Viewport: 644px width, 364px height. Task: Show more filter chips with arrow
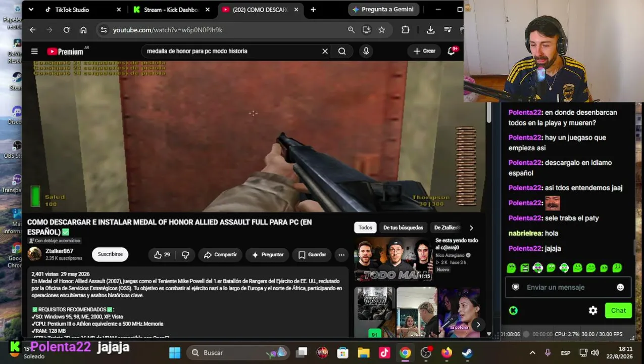[x=471, y=227]
